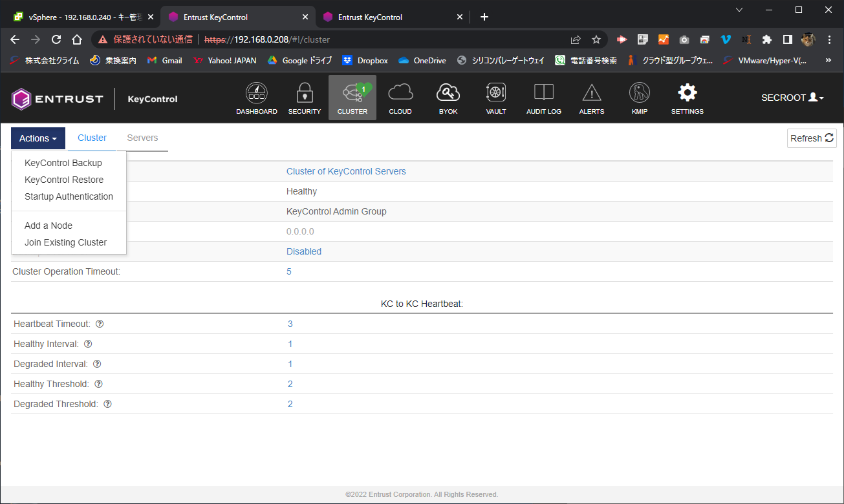Open Chrome three-dot menu

pos(829,39)
